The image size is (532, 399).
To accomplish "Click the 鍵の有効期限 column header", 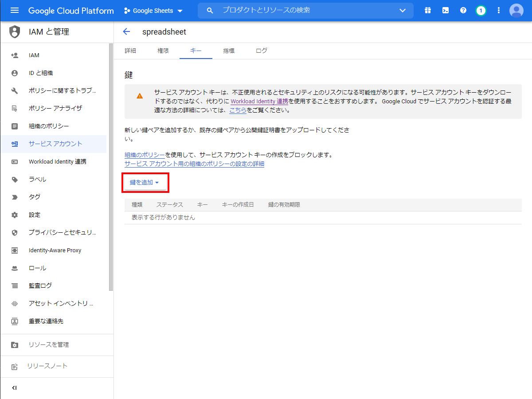I will tap(284, 205).
